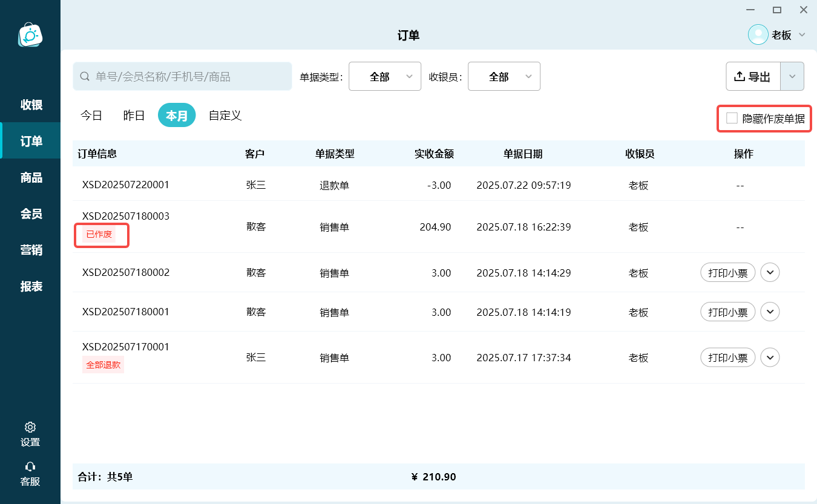Open customer service headset icon
Viewport: 817px width, 504px height.
pyautogui.click(x=30, y=466)
